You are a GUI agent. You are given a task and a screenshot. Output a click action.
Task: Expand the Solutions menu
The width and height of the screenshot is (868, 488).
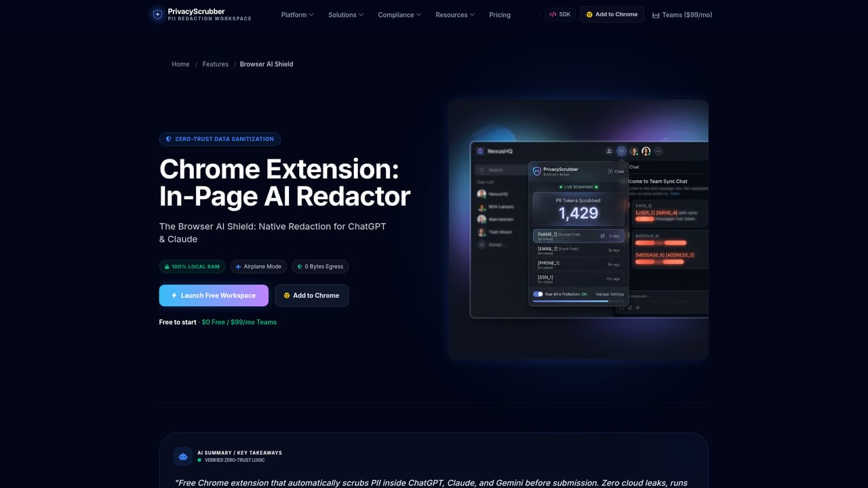click(346, 15)
